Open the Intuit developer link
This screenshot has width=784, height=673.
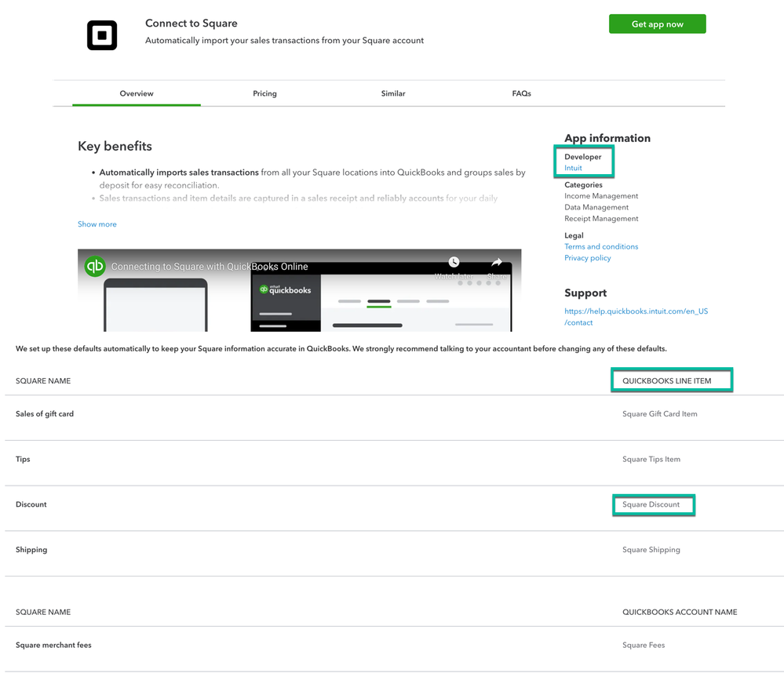pyautogui.click(x=573, y=168)
